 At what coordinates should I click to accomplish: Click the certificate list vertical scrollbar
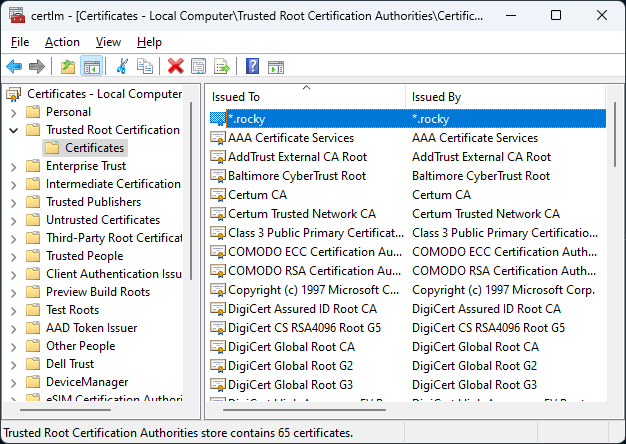(x=615, y=134)
